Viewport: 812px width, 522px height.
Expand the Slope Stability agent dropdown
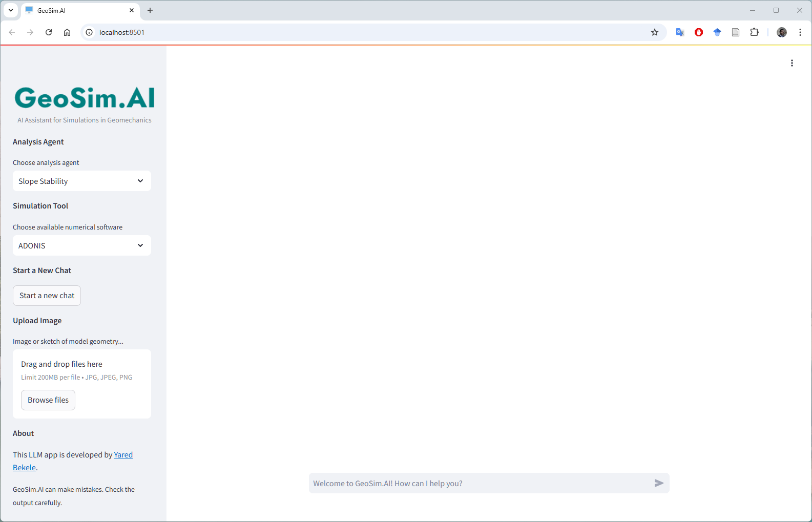tap(82, 181)
